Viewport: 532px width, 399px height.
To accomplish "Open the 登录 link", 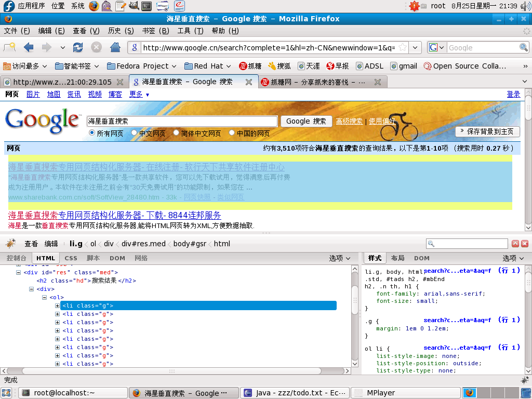I will pyautogui.click(x=513, y=95).
